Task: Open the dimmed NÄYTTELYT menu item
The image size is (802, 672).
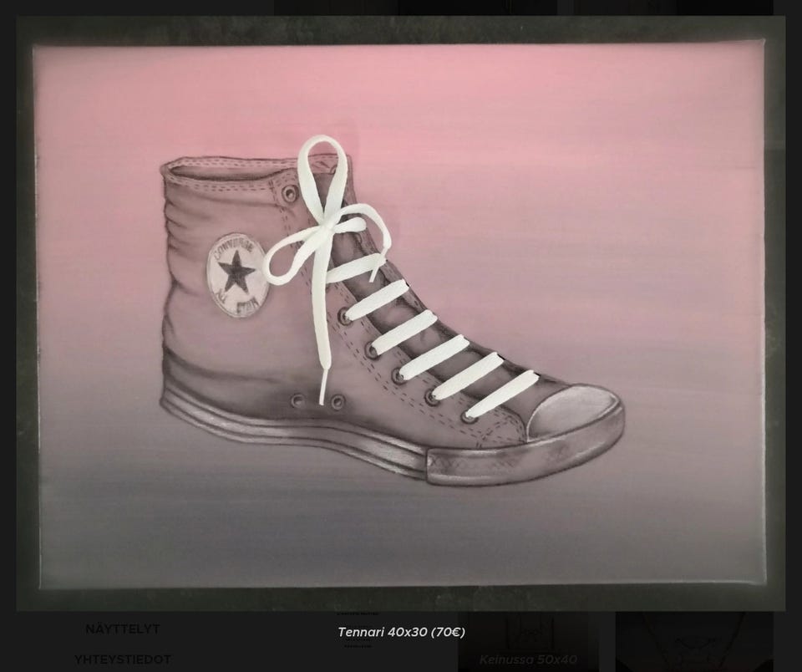Action: 123,629
